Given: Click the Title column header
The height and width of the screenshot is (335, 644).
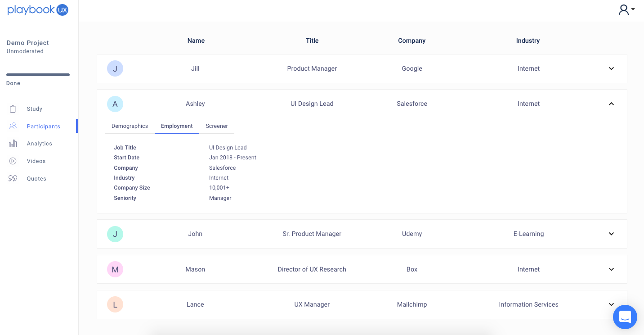Looking at the screenshot, I should 312,41.
